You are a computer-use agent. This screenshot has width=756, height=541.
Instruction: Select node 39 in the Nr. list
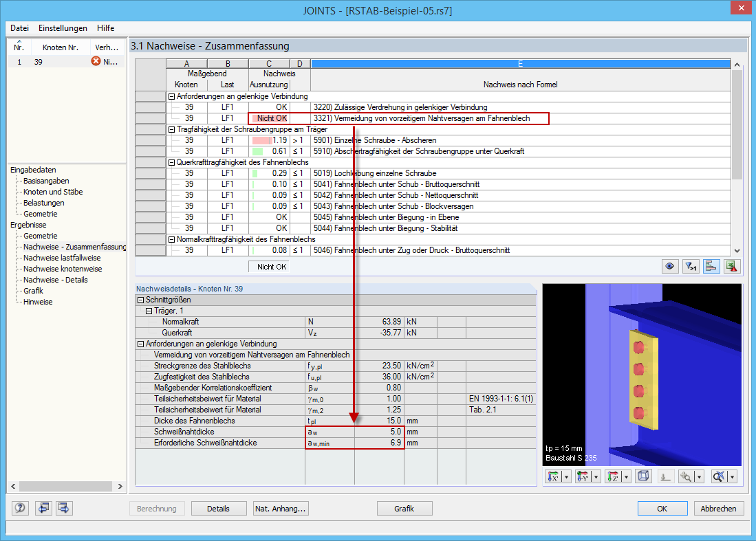click(x=65, y=62)
